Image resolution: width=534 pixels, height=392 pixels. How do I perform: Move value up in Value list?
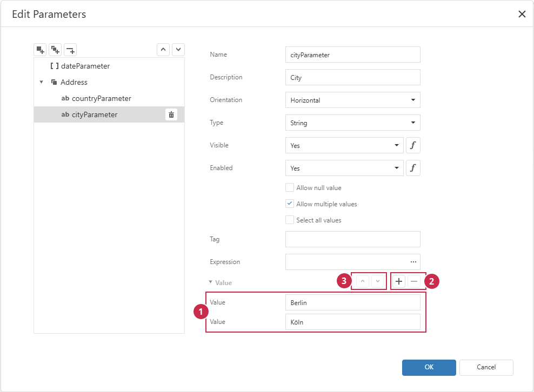(362, 281)
